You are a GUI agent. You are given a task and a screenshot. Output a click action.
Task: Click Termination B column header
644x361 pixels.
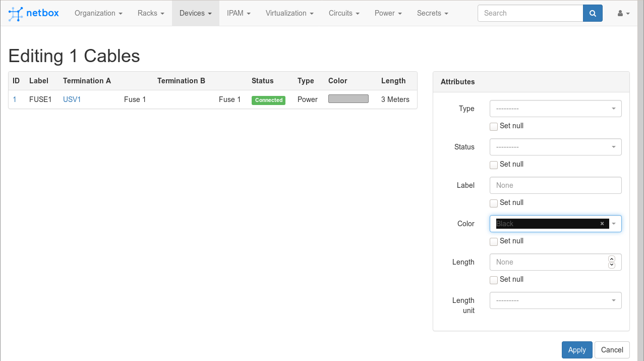181,81
